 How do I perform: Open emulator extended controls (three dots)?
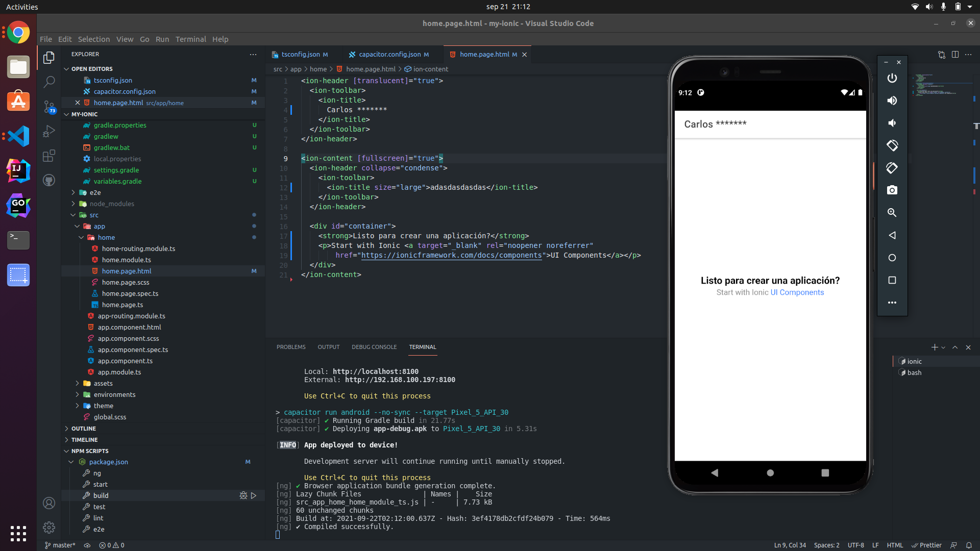tap(892, 303)
